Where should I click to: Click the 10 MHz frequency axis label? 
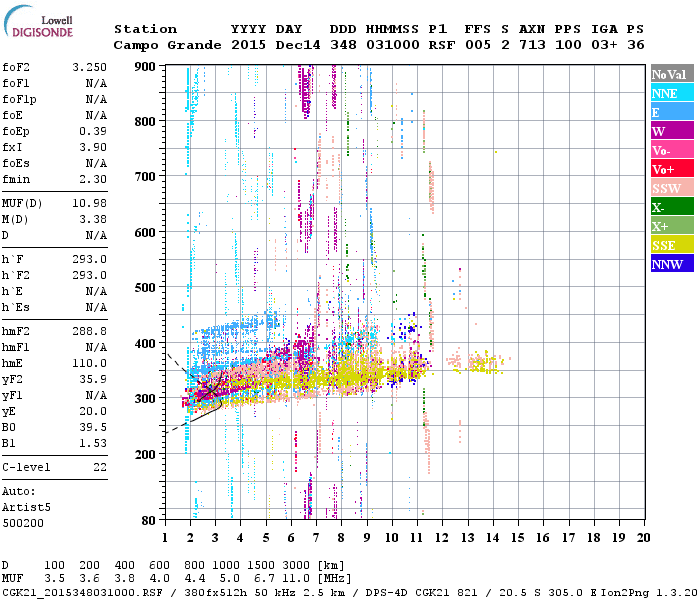pos(392,538)
